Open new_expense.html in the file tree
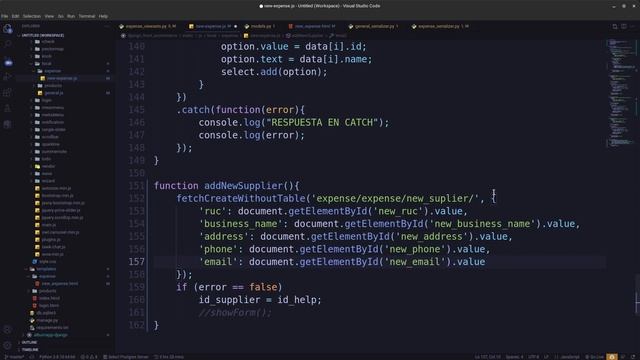This screenshot has height=360, width=640. click(x=60, y=284)
